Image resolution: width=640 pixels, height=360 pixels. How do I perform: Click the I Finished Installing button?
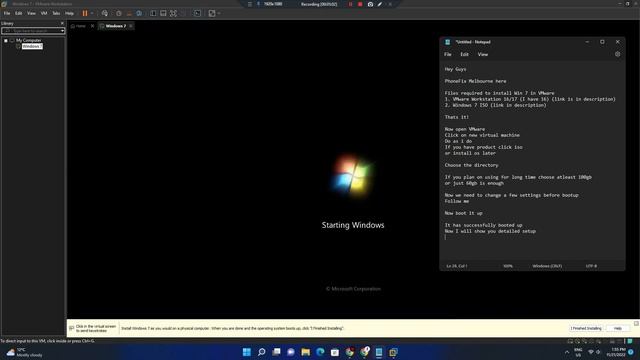[586, 329]
